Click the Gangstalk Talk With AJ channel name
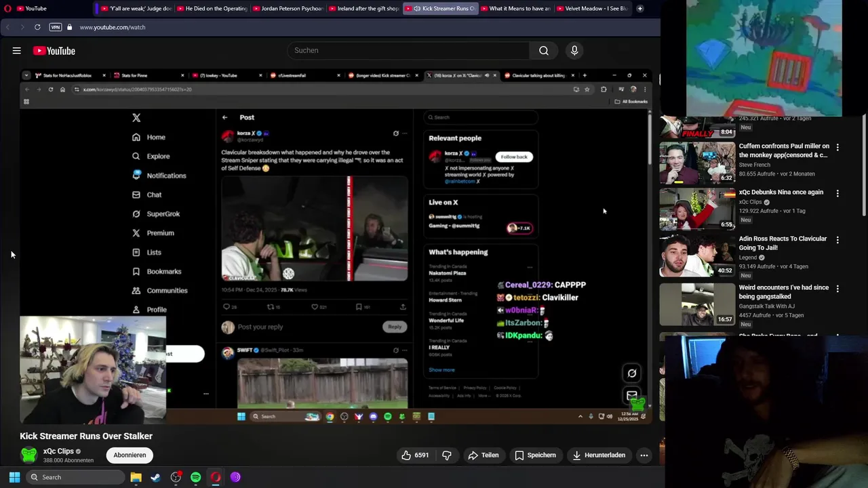Viewport: 868px width, 488px height. [767, 306]
